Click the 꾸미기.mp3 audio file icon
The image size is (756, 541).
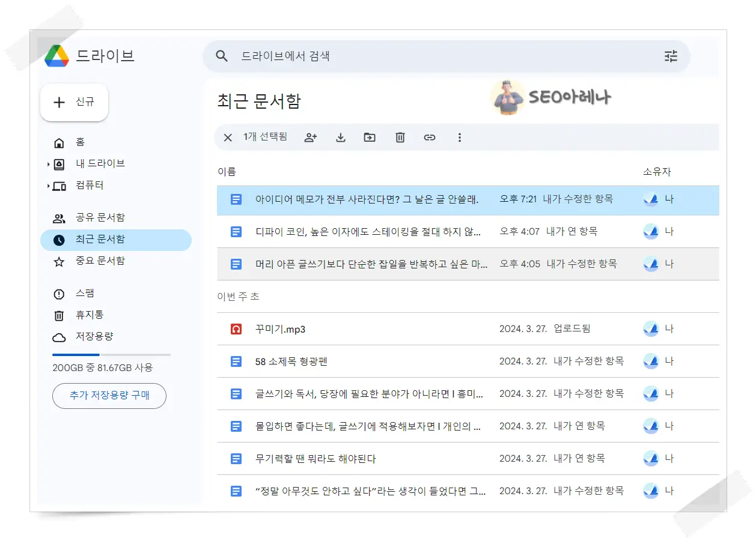pos(236,329)
